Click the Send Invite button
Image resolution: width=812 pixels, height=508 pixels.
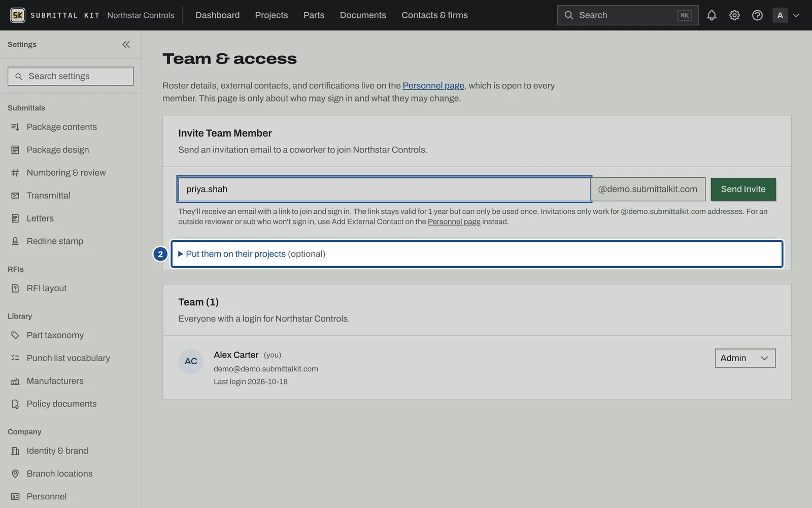point(743,189)
